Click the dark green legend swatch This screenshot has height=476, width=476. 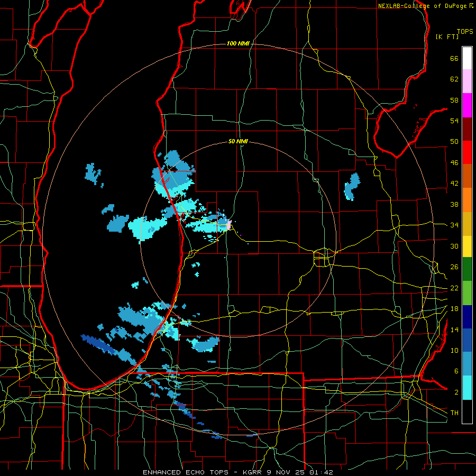pos(467,269)
